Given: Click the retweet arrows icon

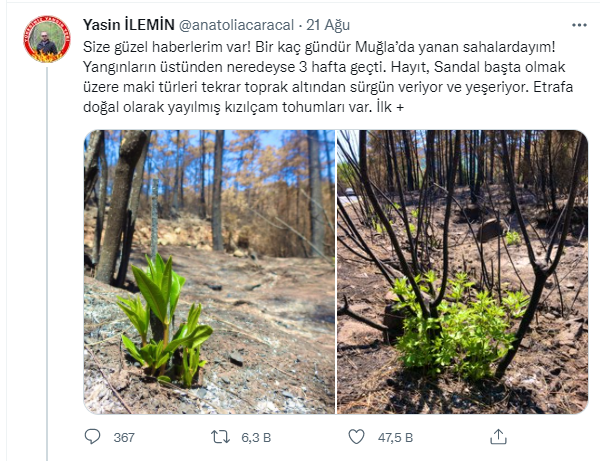Looking at the screenshot, I should click(x=220, y=437).
